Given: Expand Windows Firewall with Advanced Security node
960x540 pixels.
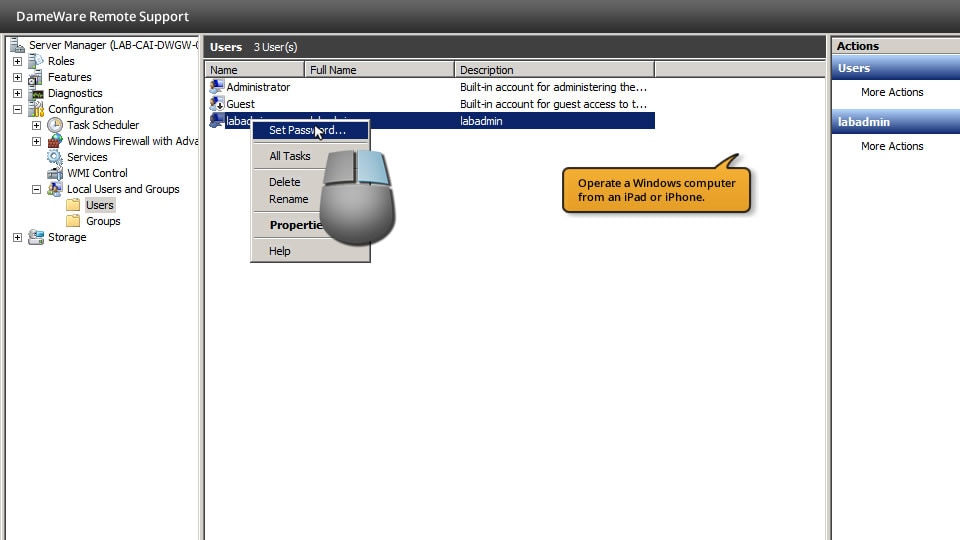Looking at the screenshot, I should point(36,141).
